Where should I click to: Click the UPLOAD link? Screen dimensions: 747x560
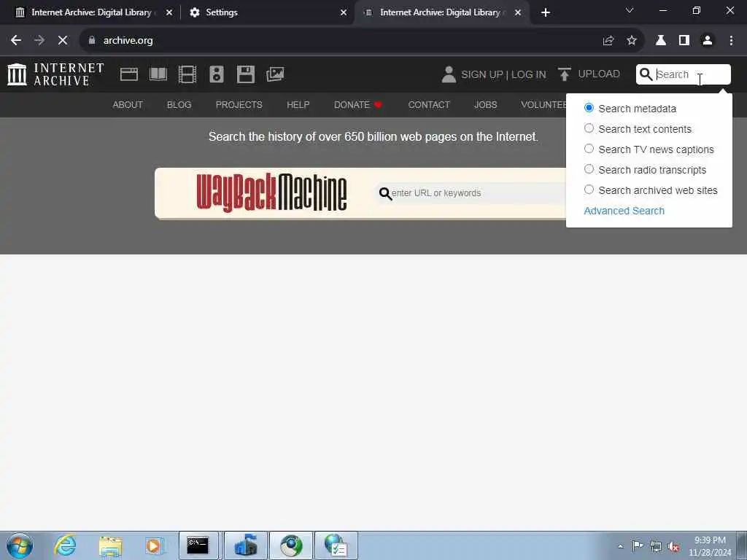click(x=599, y=74)
